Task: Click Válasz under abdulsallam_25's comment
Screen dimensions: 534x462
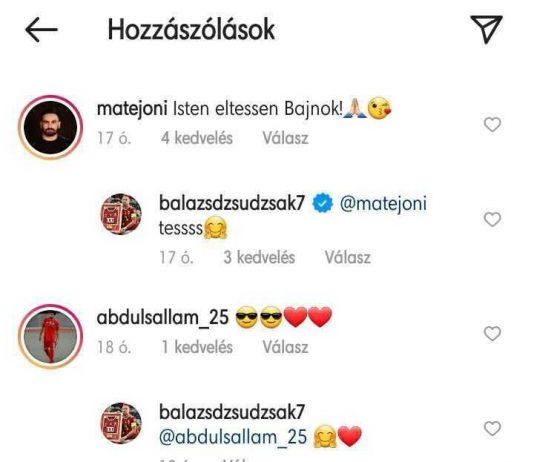Action: point(285,347)
